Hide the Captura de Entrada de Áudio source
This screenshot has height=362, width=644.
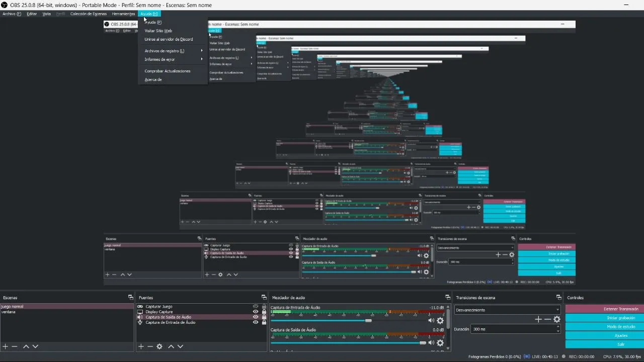tap(256, 322)
